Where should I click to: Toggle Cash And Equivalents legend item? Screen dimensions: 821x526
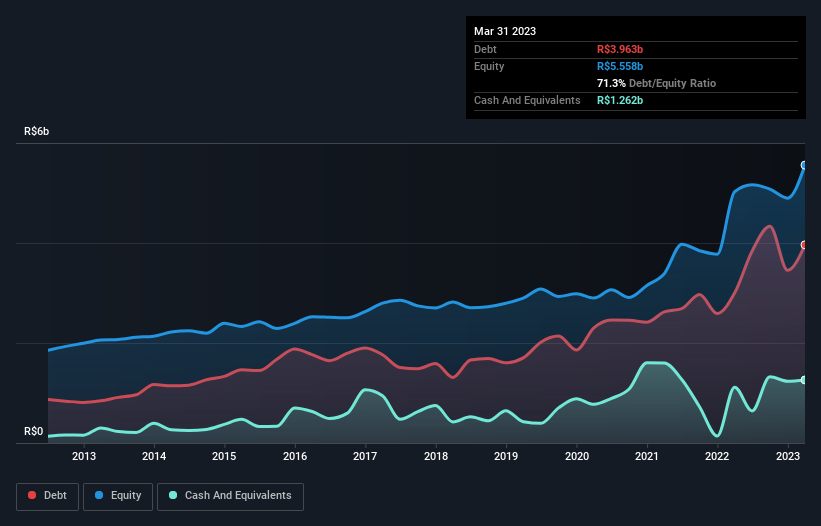coord(230,496)
